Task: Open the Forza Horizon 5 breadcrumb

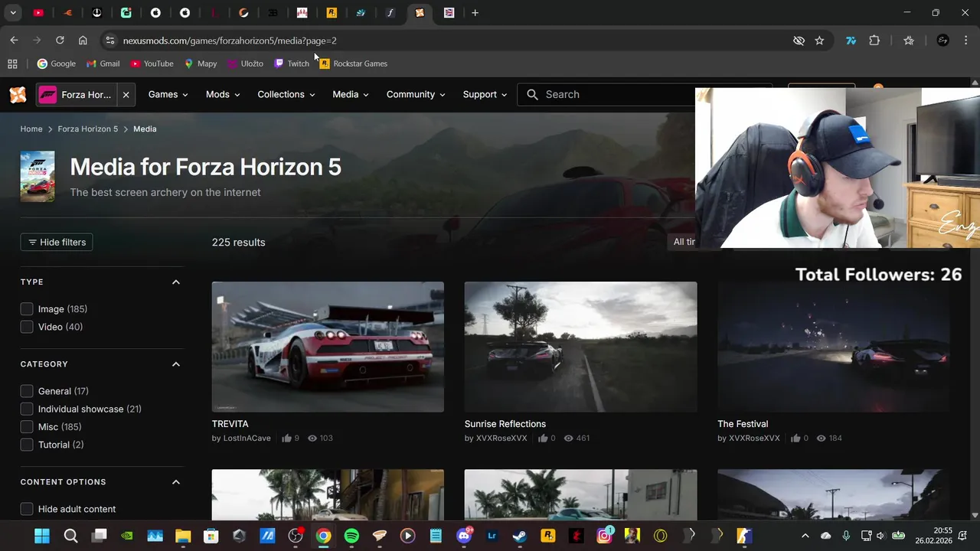Action: click(88, 129)
